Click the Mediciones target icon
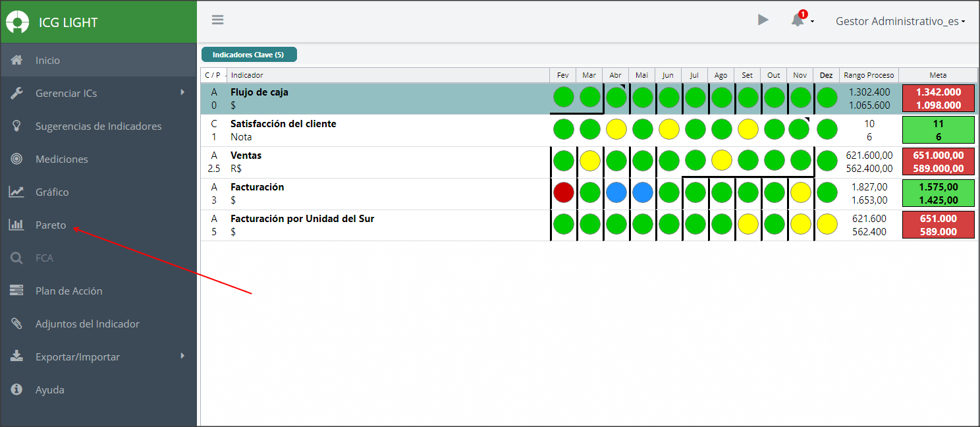The width and height of the screenshot is (980, 427). pyautogui.click(x=17, y=159)
